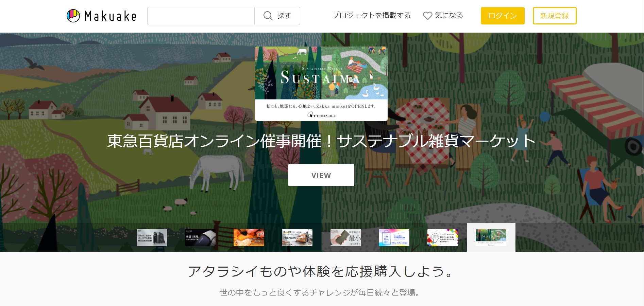644x306 pixels.
Task: Open the 東急百貨店オンライン催事開催 headline
Action: (321, 141)
